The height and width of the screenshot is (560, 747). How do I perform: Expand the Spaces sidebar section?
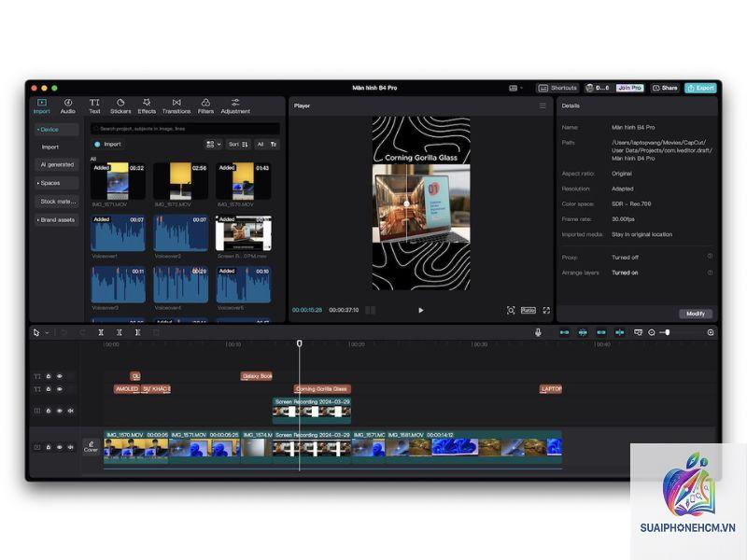pos(56,183)
